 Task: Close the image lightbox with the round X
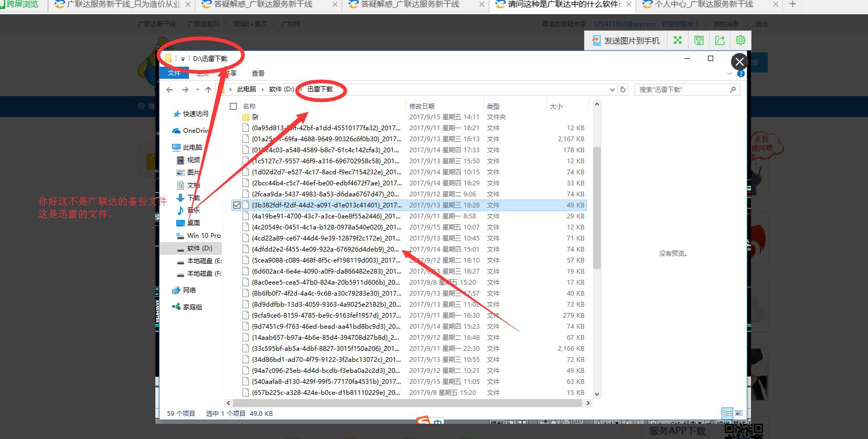click(739, 62)
